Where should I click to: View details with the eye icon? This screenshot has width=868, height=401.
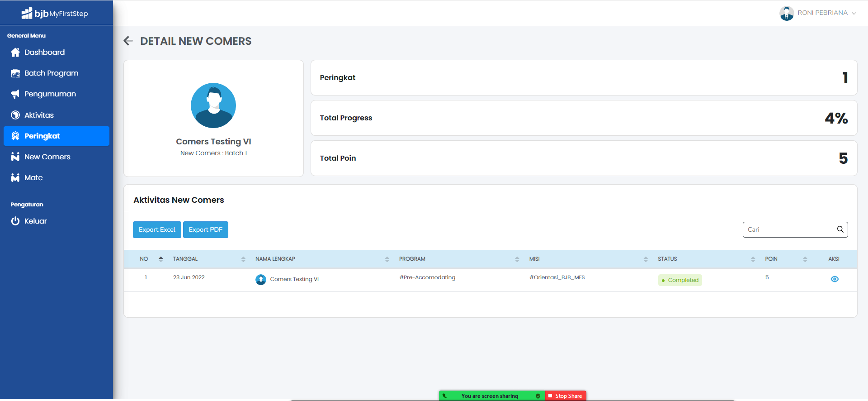tap(835, 279)
